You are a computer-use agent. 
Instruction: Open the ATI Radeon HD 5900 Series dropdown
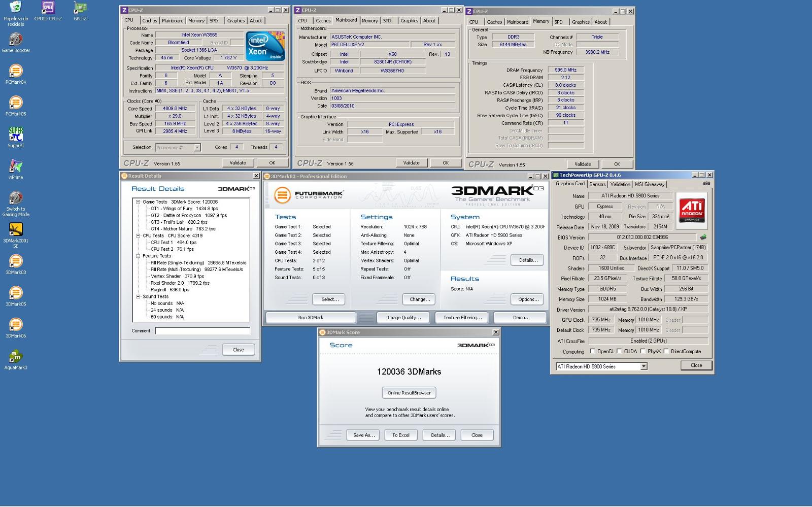(644, 366)
